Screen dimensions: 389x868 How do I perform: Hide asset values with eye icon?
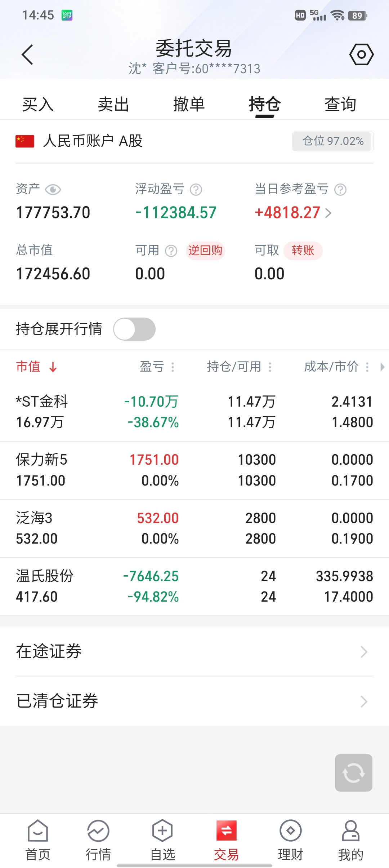(53, 190)
